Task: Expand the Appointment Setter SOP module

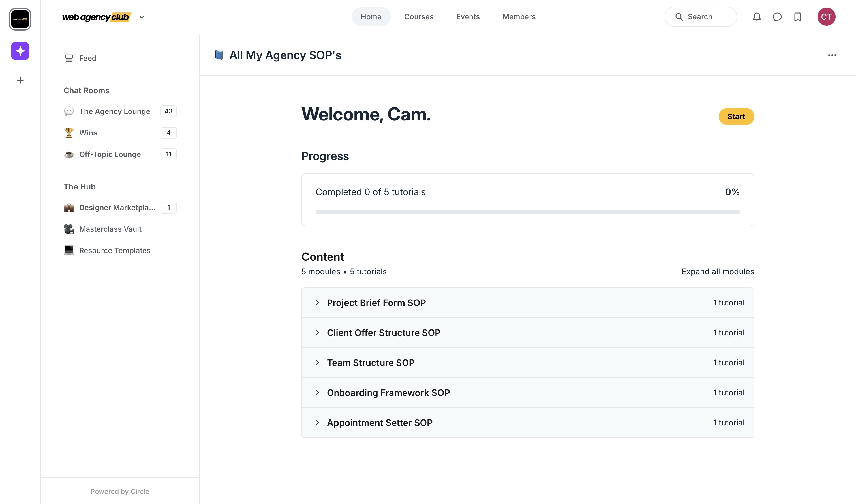Action: [x=379, y=423]
